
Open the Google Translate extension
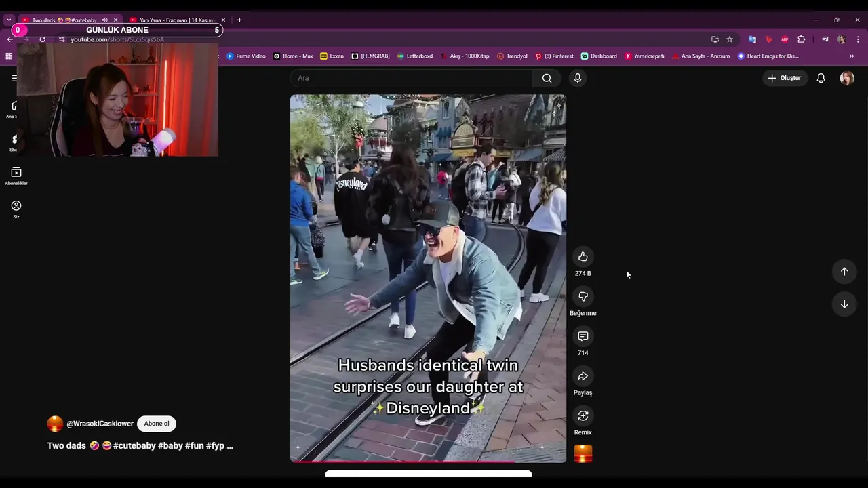point(752,39)
